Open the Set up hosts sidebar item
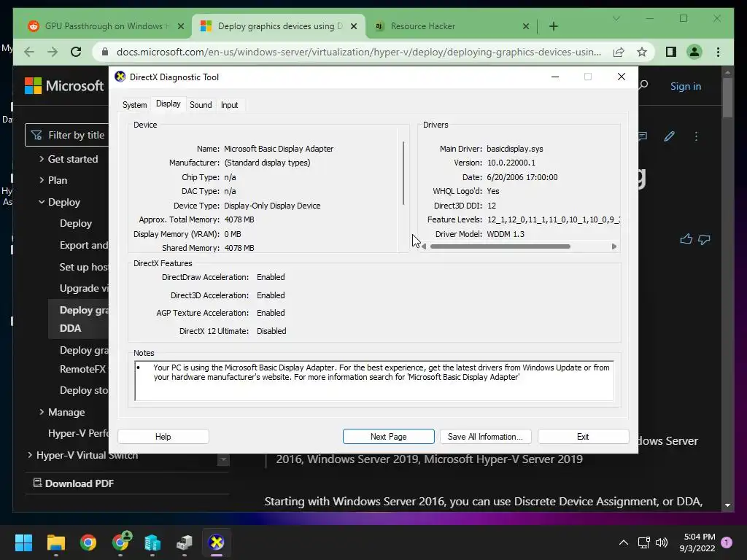Screen dimensions: 747x560 point(84,267)
